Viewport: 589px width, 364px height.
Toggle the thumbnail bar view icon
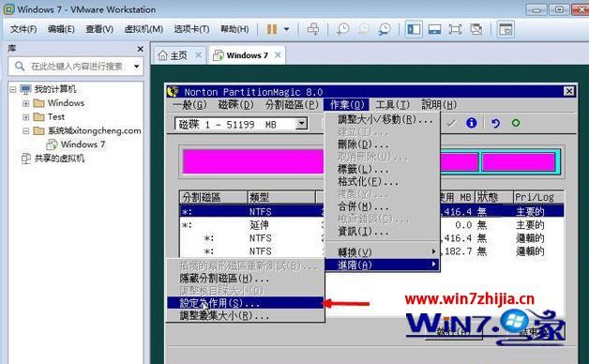click(x=434, y=29)
